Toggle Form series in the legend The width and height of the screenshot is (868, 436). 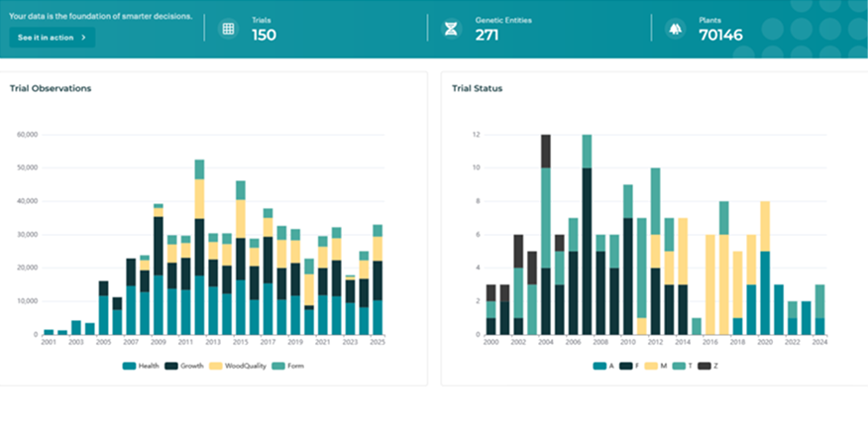point(288,366)
